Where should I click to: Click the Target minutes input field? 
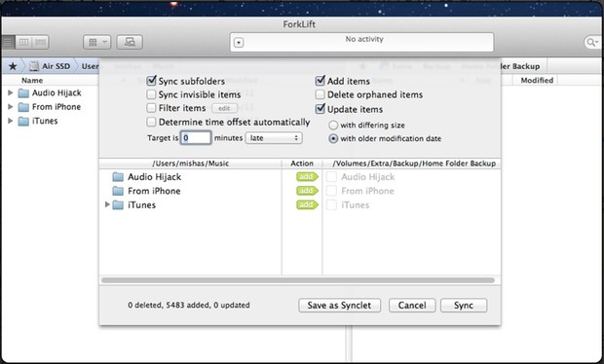196,138
